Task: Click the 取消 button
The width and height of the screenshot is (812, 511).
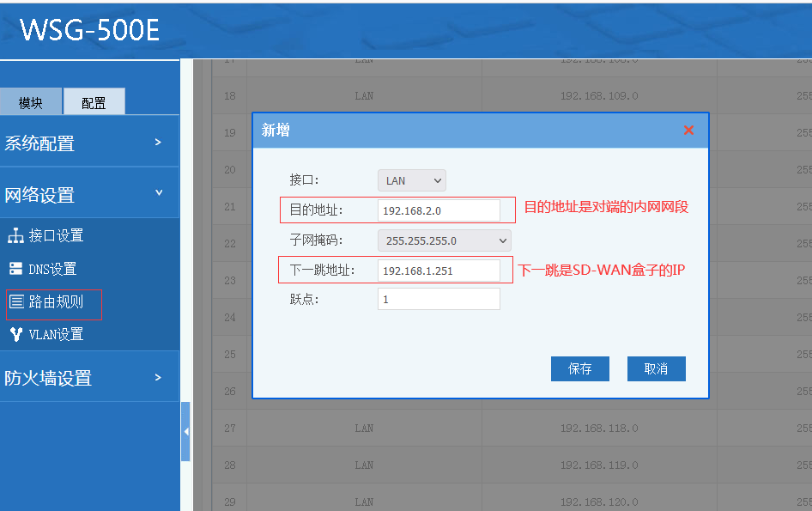Action: point(656,368)
